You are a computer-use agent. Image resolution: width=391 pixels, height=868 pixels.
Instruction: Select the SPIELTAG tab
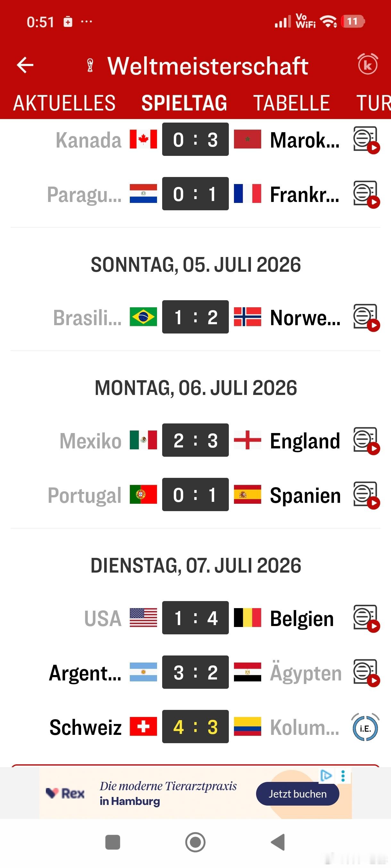(x=184, y=103)
